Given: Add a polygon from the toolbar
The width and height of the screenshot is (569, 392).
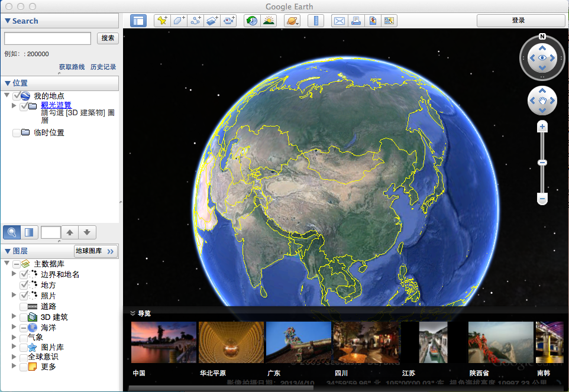Looking at the screenshot, I should 179,21.
